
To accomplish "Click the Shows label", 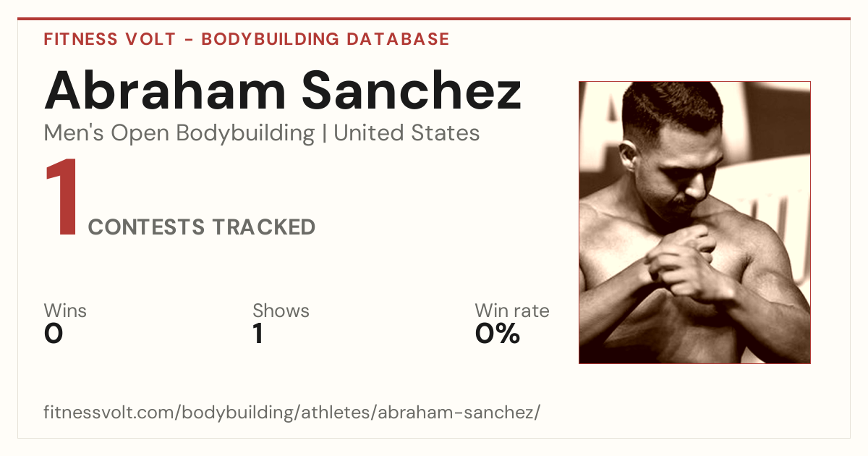I will tap(281, 311).
